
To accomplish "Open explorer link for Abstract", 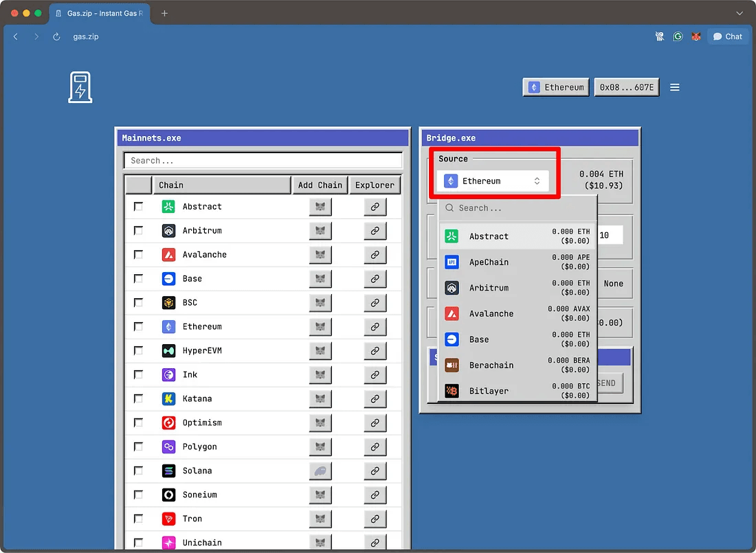I will (375, 207).
